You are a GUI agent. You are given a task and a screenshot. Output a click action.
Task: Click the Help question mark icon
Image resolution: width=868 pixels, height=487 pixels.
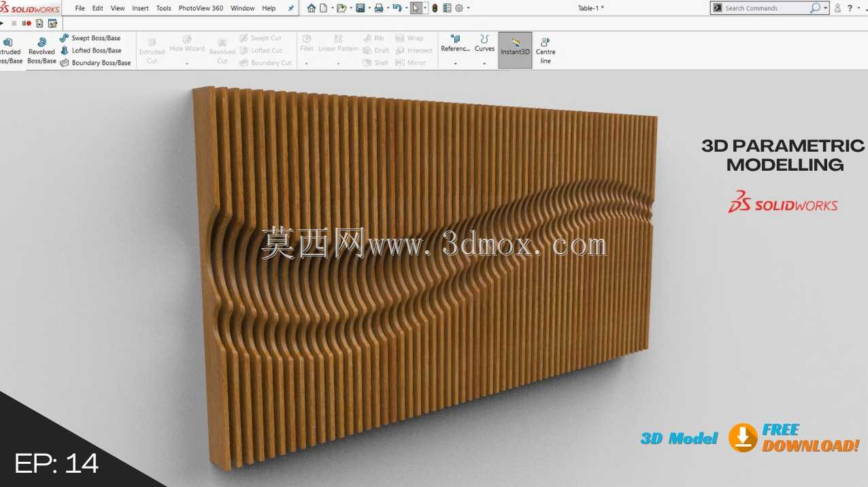coord(850,8)
